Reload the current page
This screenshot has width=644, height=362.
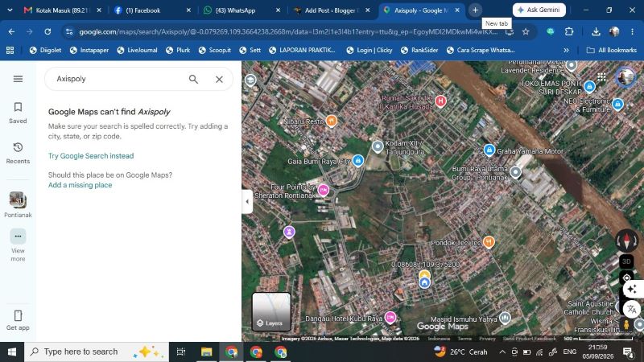click(47, 31)
